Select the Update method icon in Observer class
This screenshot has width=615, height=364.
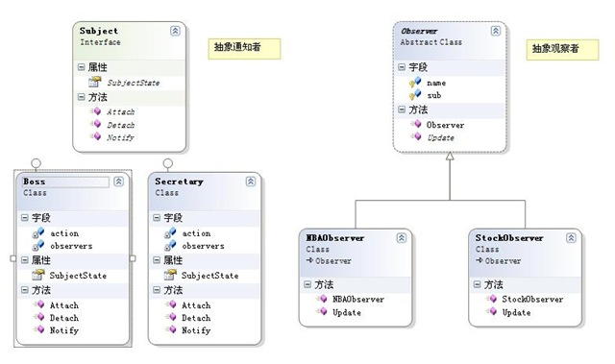click(416, 136)
